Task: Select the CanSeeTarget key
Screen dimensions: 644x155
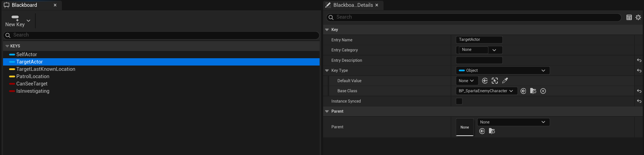Action: point(32,84)
